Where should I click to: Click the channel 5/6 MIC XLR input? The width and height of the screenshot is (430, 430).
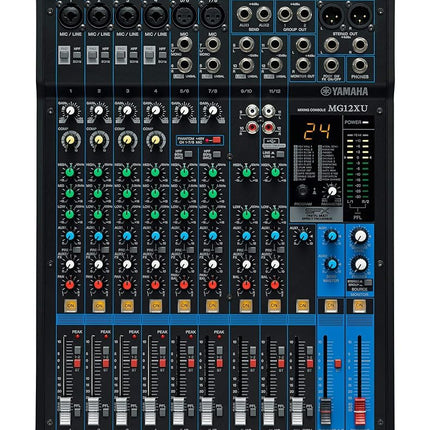[x=184, y=16]
